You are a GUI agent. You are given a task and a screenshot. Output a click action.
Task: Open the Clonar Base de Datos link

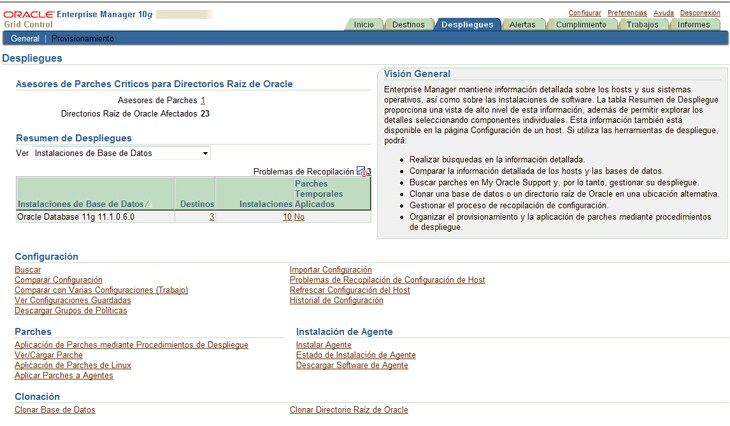[55, 410]
